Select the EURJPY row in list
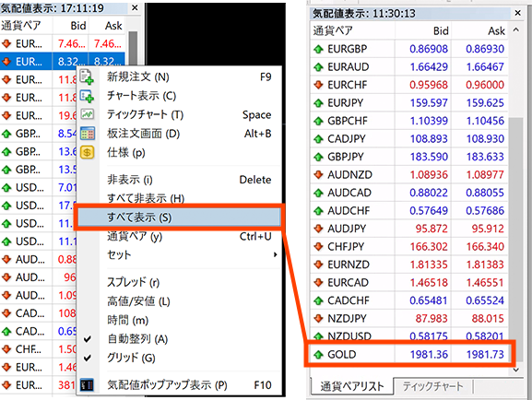Screen dimensions: 532x400 408,103
